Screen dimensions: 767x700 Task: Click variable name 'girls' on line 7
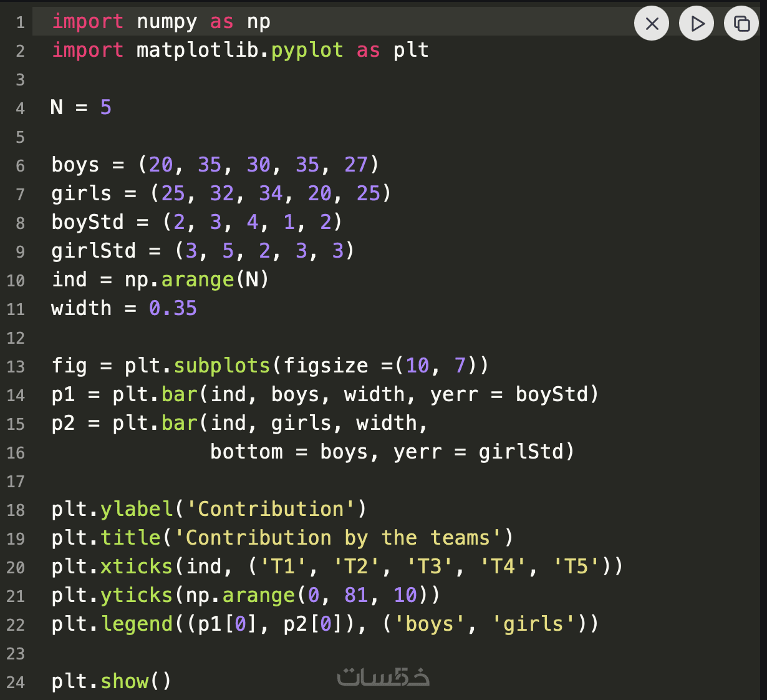(x=82, y=193)
